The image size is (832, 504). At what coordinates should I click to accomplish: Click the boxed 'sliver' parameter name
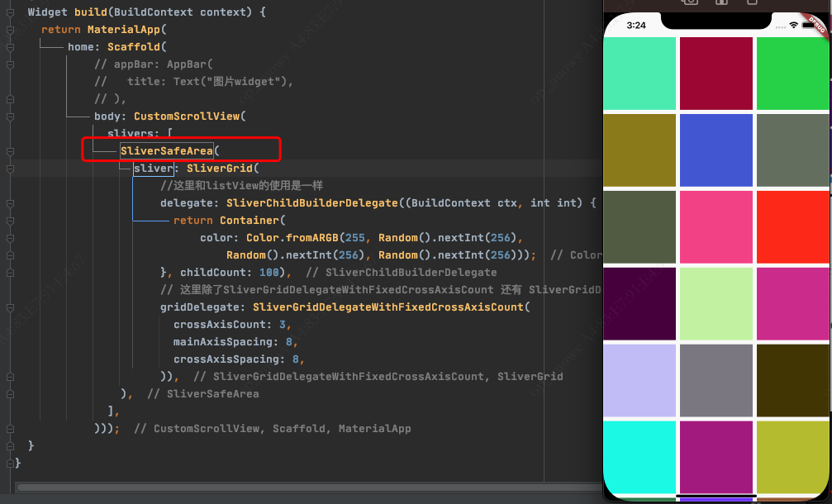[x=154, y=169]
